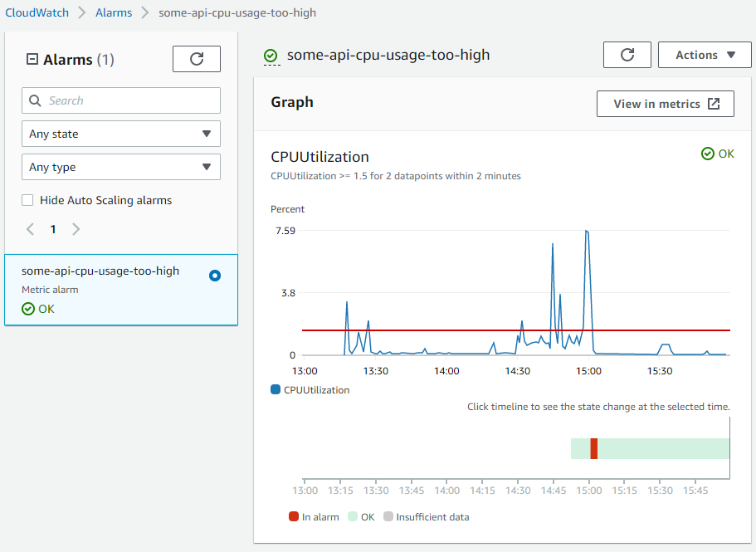Select the some-api-cpu-usage-too-high alarm radio
Viewport: 756px width, 552px height.
coord(215,275)
